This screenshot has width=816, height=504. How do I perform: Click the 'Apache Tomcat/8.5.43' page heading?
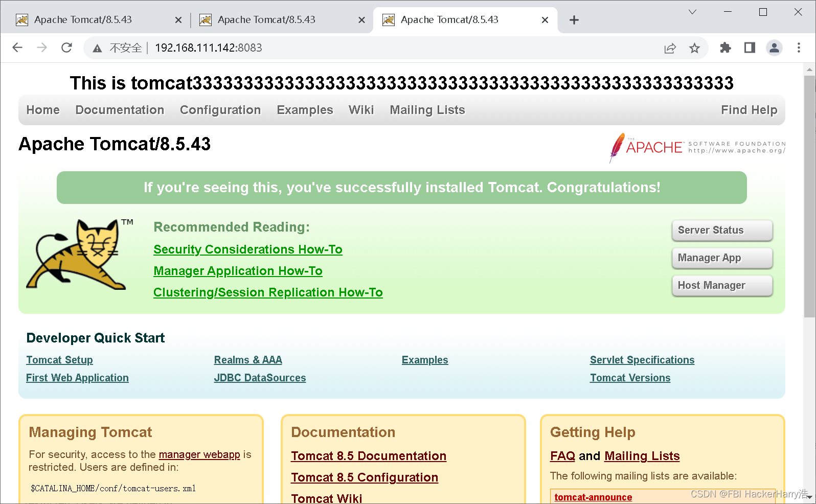click(x=115, y=144)
